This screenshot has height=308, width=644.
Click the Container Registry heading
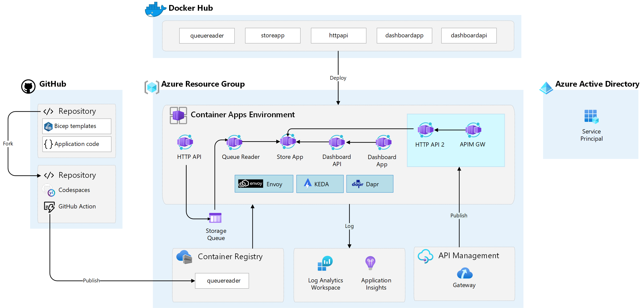pyautogui.click(x=230, y=257)
